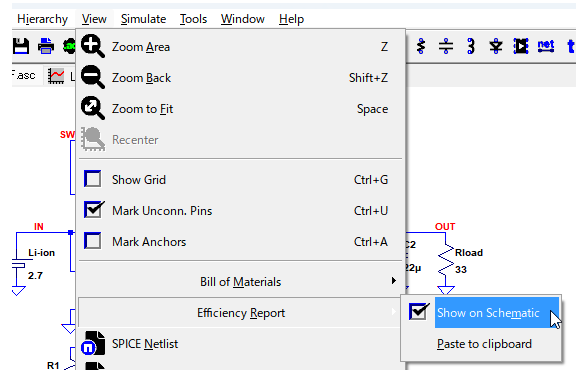This screenshot has height=383, width=588.
Task: Select the inductor component tool
Action: (471, 47)
